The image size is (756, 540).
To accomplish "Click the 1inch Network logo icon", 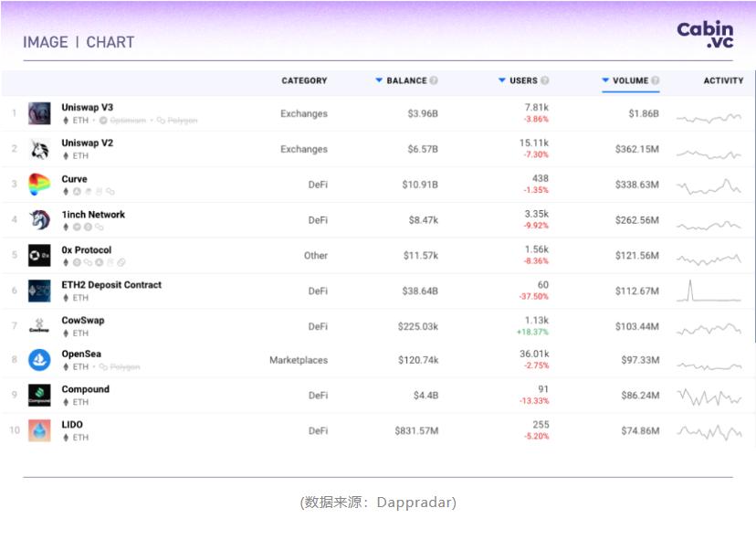I will pyautogui.click(x=39, y=220).
